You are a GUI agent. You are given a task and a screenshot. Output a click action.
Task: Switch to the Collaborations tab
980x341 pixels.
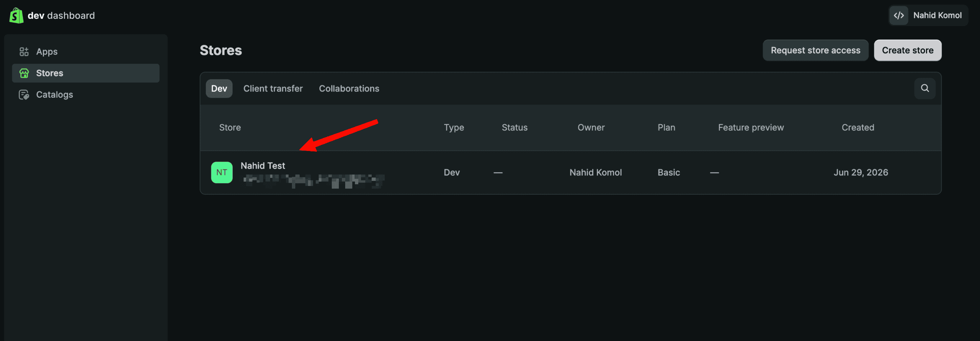349,89
